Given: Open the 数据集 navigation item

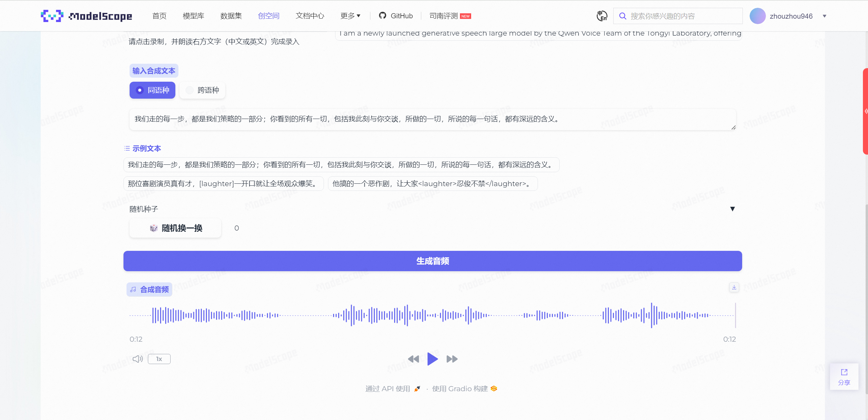Looking at the screenshot, I should pos(231,16).
